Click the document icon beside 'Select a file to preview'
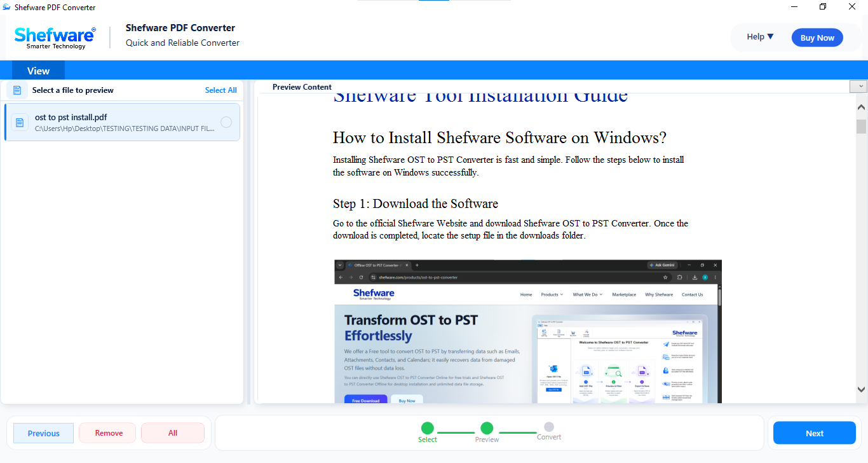 click(x=17, y=90)
